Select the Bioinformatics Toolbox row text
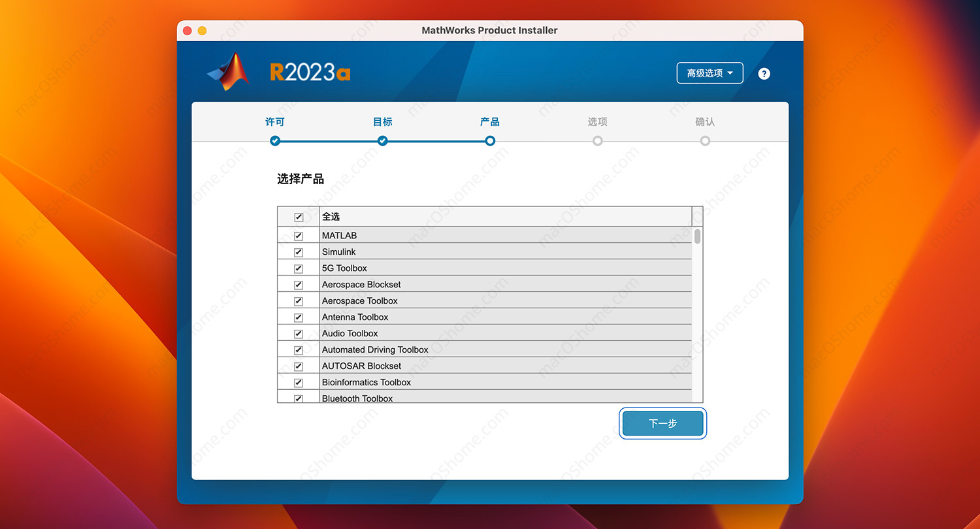The image size is (980, 529). (x=367, y=383)
